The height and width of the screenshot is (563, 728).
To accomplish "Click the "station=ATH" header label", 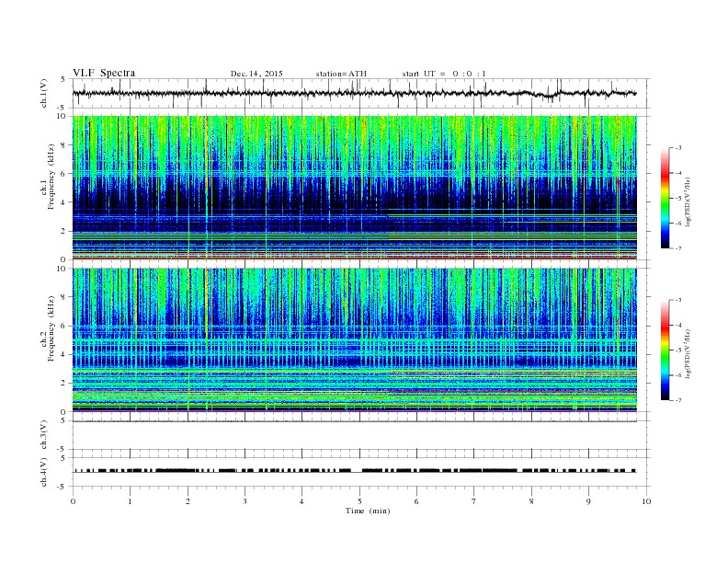I will 341,74.
